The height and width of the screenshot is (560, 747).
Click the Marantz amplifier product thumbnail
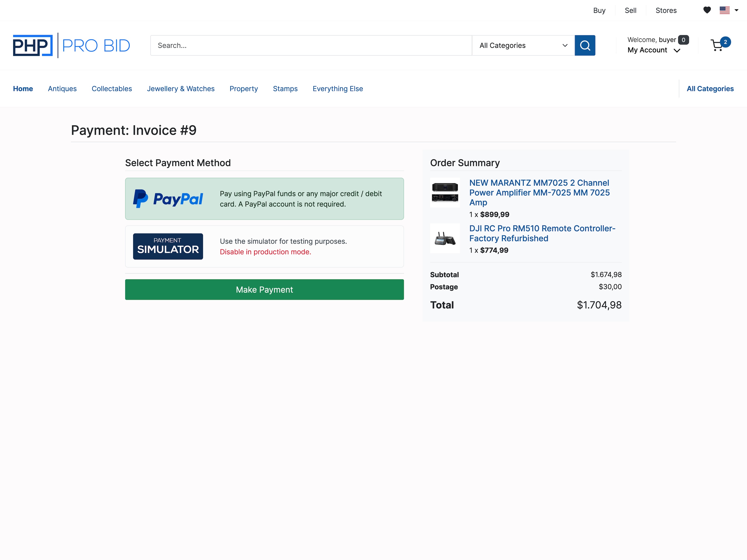(x=445, y=192)
